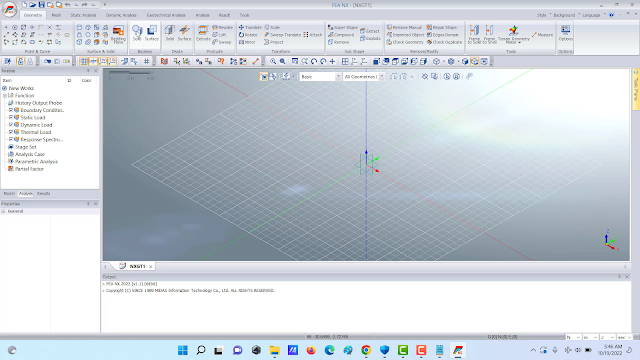
Task: Click the Boolean Solid icon
Action: point(137,33)
